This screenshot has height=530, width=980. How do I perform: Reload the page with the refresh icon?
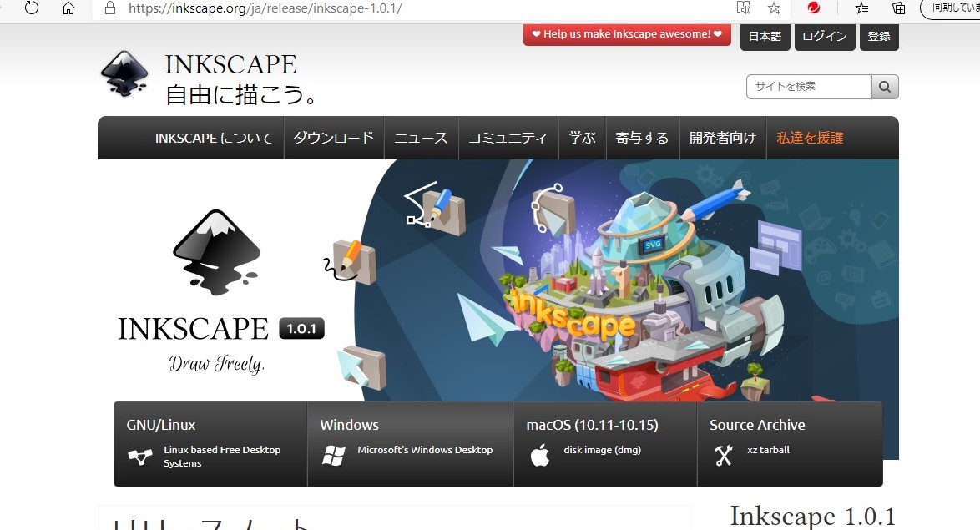[x=31, y=8]
